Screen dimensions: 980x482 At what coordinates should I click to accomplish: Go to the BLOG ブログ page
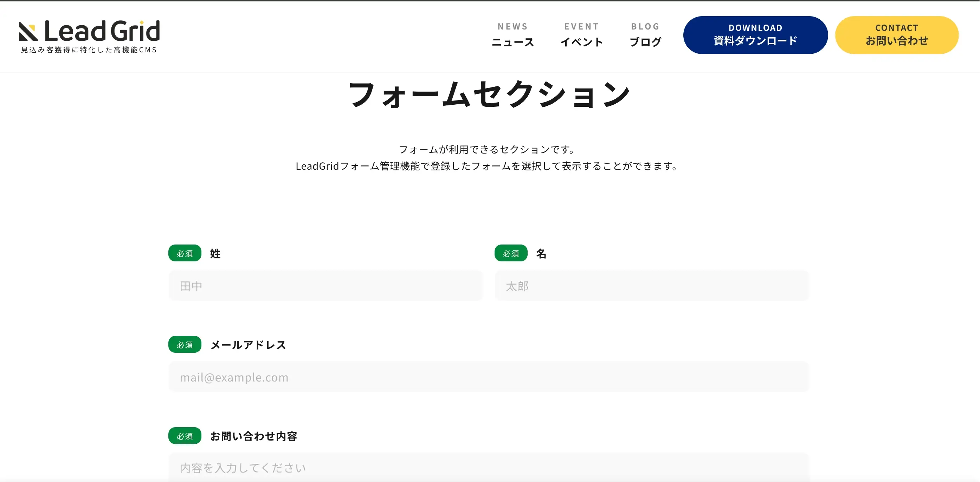point(645,34)
